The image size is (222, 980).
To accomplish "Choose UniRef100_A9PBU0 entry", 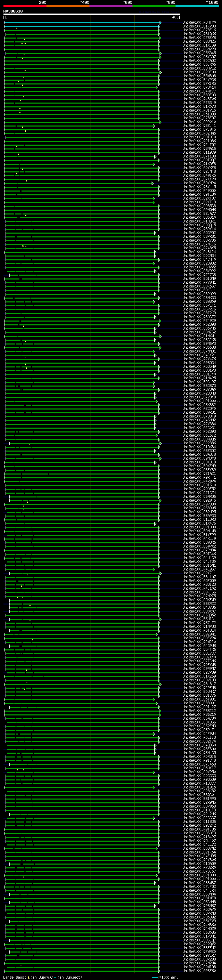I will click(x=199, y=504).
